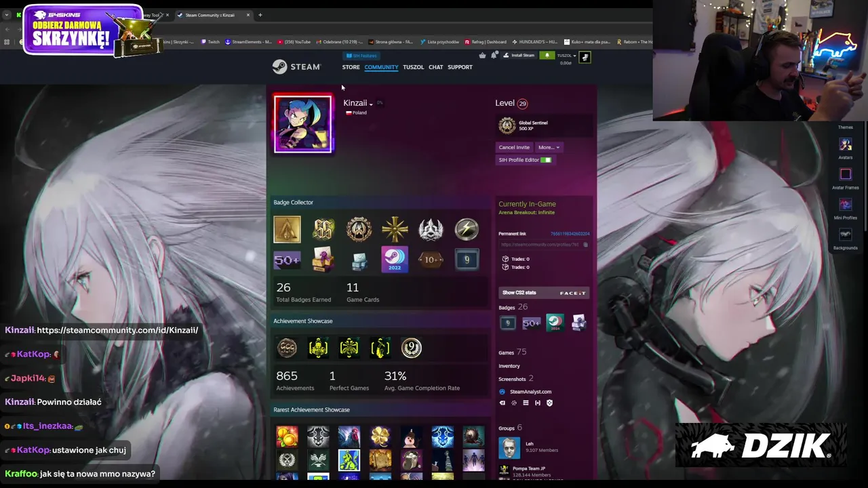Open the Groups 6 link
This screenshot has height=488, width=868.
[510, 428]
